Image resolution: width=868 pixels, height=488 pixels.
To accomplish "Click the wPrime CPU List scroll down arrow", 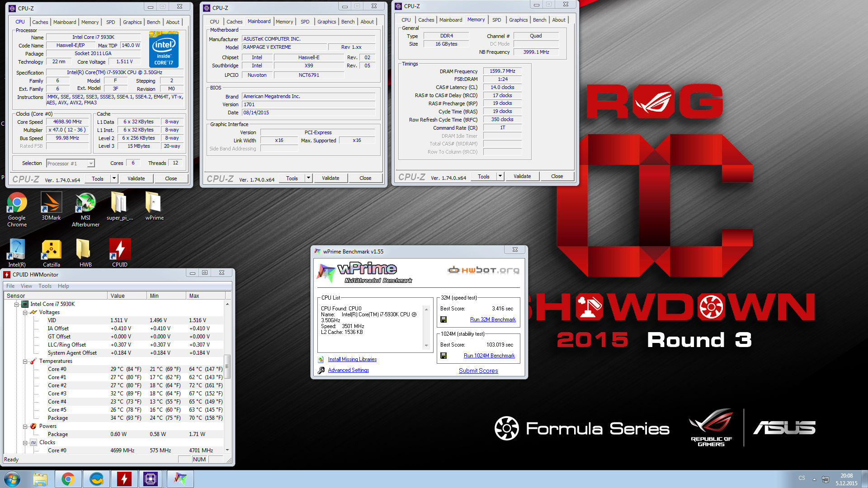I will pos(426,346).
